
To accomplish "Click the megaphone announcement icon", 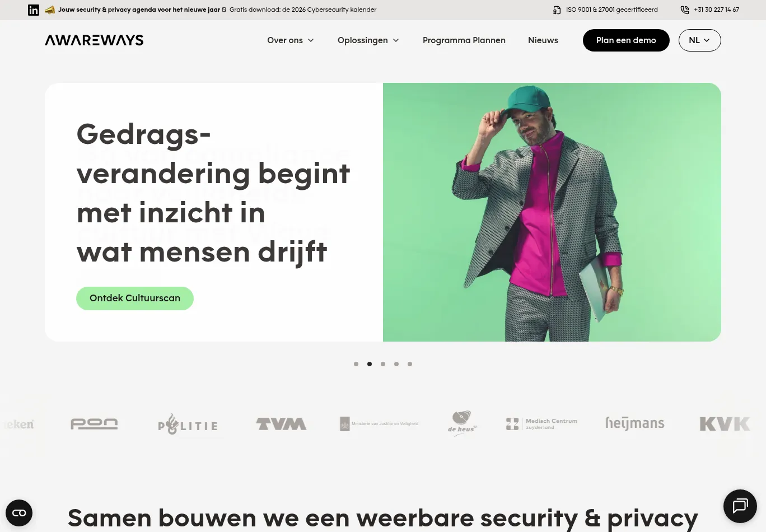I will coord(50,10).
